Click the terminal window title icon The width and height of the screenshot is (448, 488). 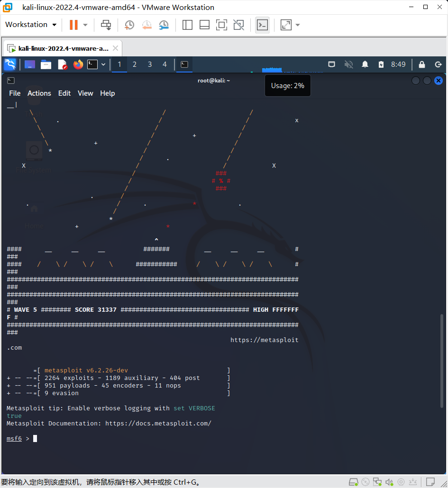click(11, 81)
